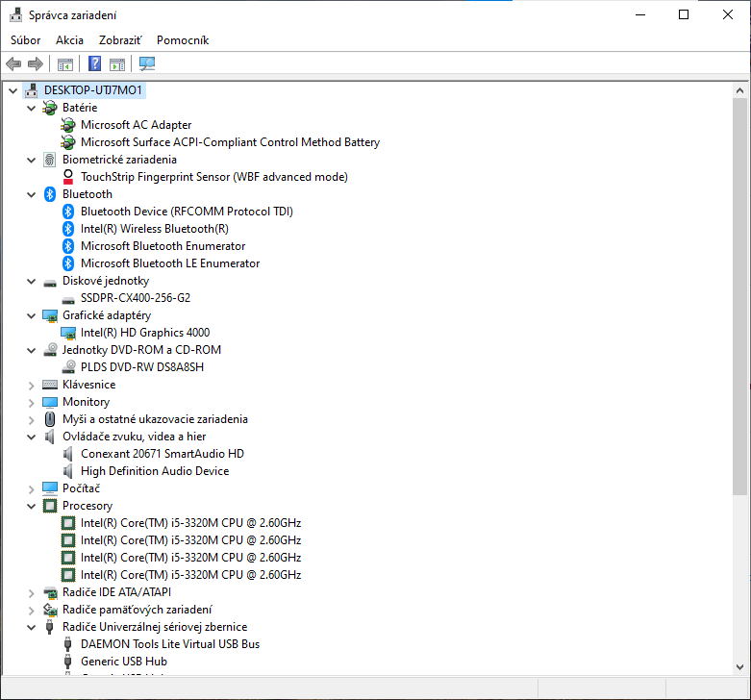The width and height of the screenshot is (751, 700).
Task: Click the Diskové jednotky drive icon
Action: pos(50,283)
